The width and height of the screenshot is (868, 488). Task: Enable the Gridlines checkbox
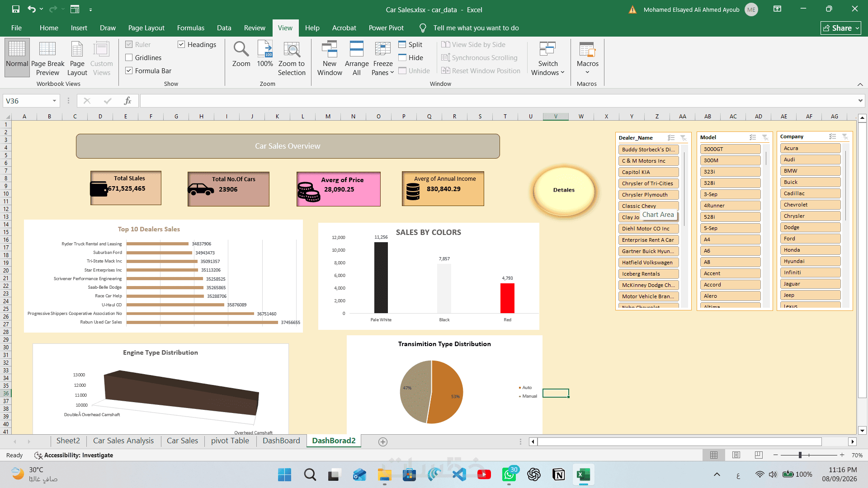129,58
